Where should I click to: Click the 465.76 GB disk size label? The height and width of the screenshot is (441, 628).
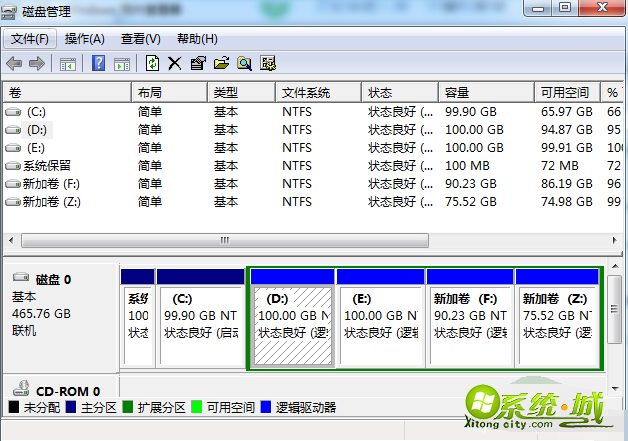pos(41,314)
